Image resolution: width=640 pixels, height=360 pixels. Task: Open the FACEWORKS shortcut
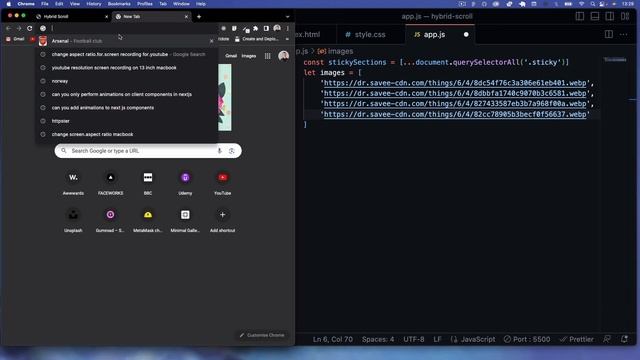pyautogui.click(x=111, y=183)
